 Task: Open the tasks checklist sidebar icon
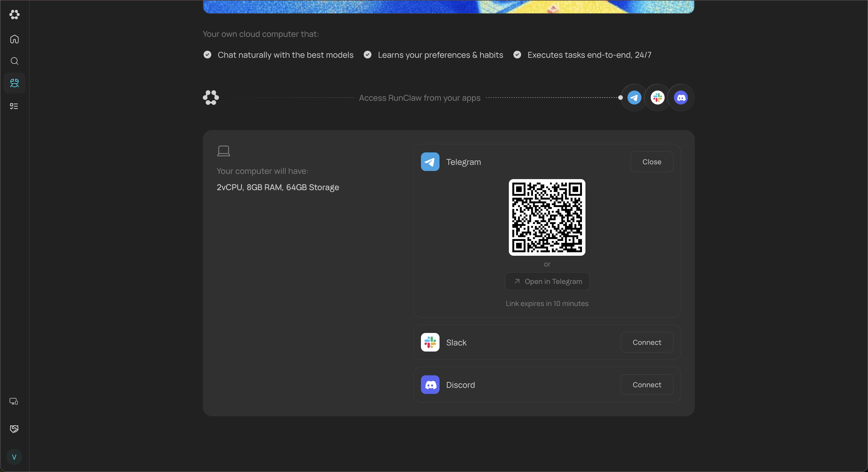(14, 106)
